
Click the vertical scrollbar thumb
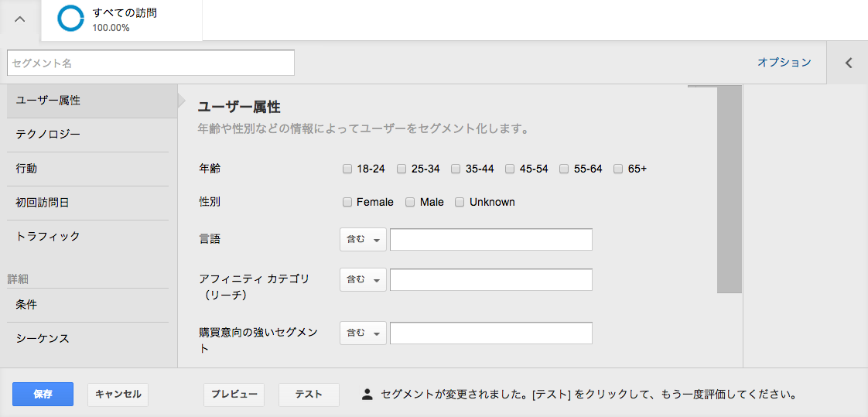pyautogui.click(x=729, y=190)
